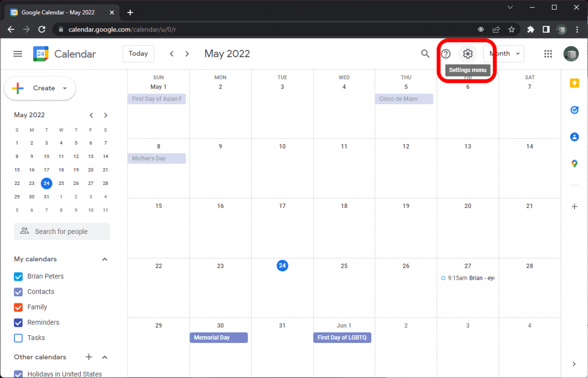This screenshot has height=378, width=588.
Task: Click the Search for people field
Action: (62, 231)
